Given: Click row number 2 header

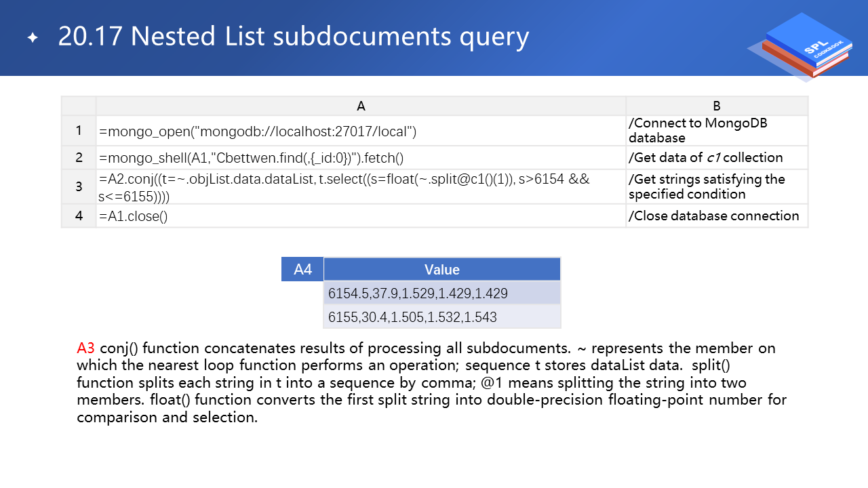Looking at the screenshot, I should point(79,158).
